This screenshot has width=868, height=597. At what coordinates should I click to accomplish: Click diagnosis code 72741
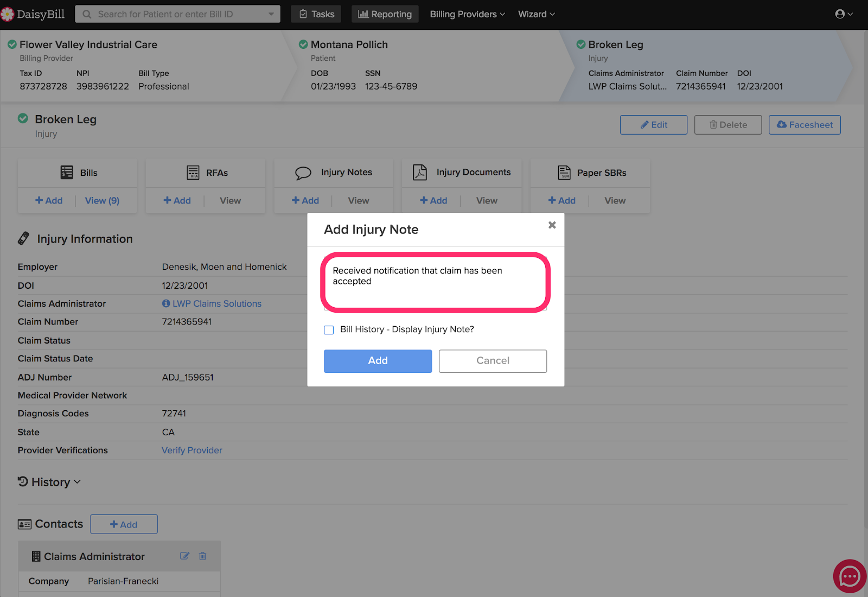click(x=174, y=414)
